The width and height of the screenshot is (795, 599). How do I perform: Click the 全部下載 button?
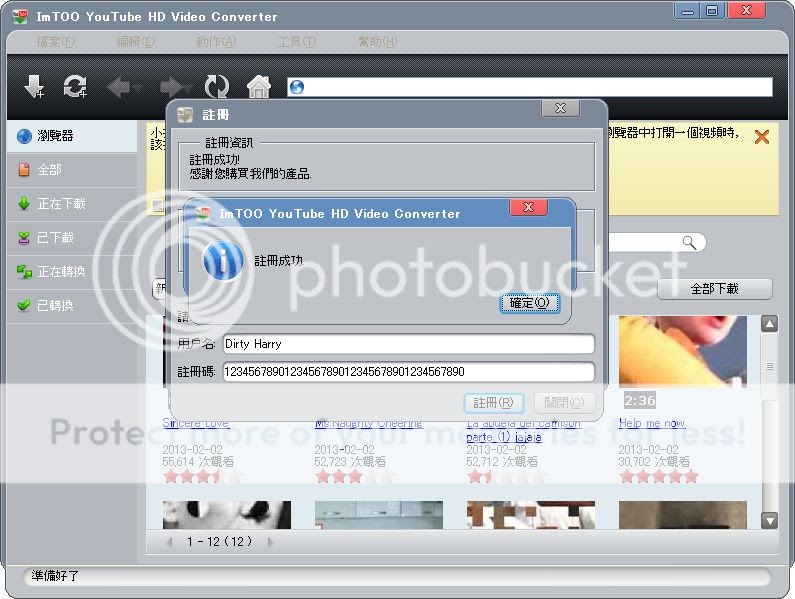pyautogui.click(x=714, y=289)
